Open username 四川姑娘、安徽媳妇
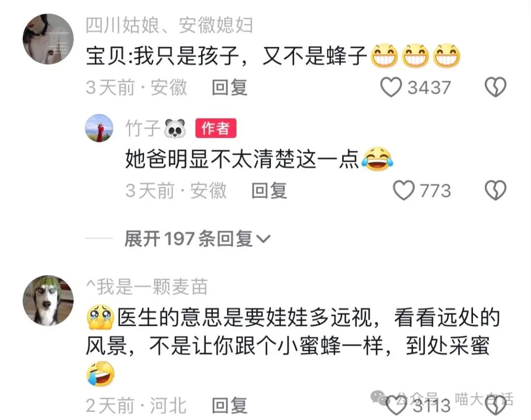Viewport: 531px width, 420px height. coord(169,25)
